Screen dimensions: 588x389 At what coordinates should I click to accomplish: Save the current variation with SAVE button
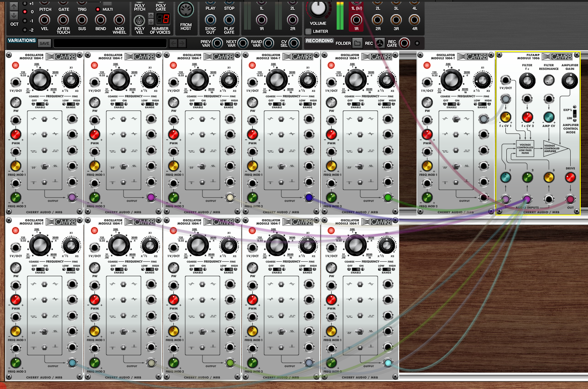coord(44,43)
